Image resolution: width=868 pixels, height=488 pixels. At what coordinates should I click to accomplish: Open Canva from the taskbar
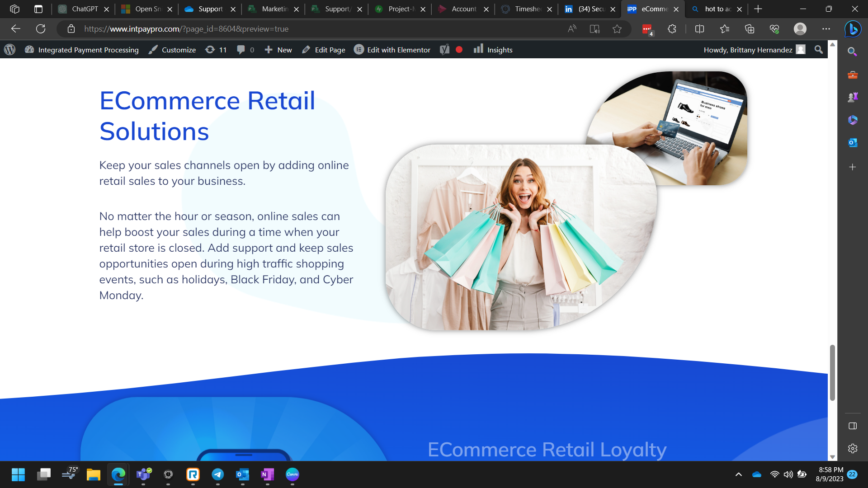pos(292,475)
